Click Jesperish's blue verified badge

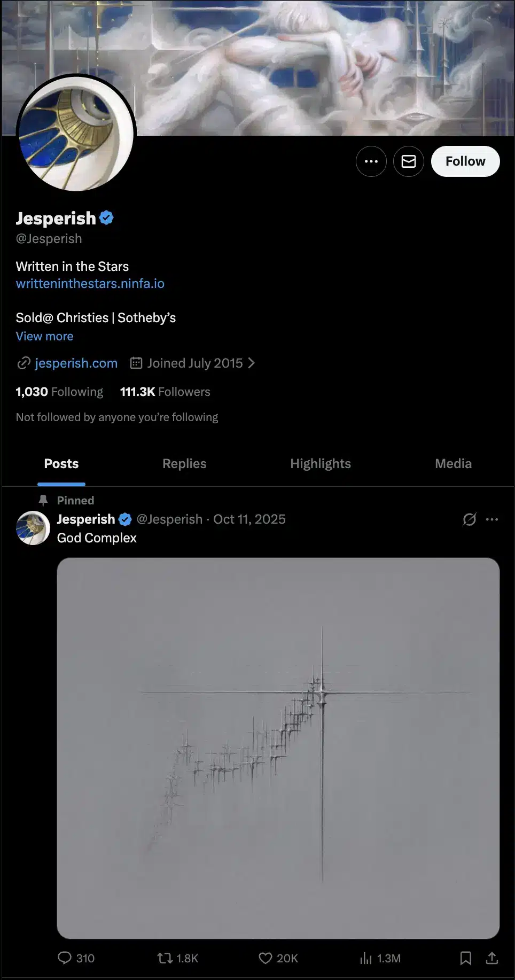[x=107, y=217]
